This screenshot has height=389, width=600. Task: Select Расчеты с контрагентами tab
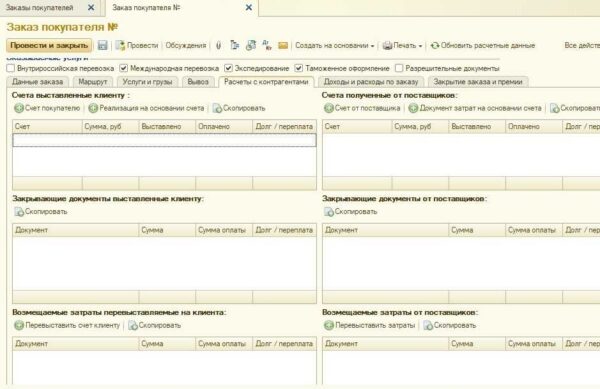266,82
